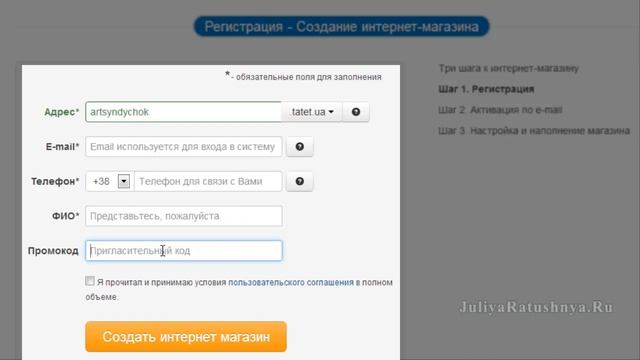Click the Шаг 2. Активация по e-mail text
This screenshot has width=640, height=360.
click(x=500, y=110)
